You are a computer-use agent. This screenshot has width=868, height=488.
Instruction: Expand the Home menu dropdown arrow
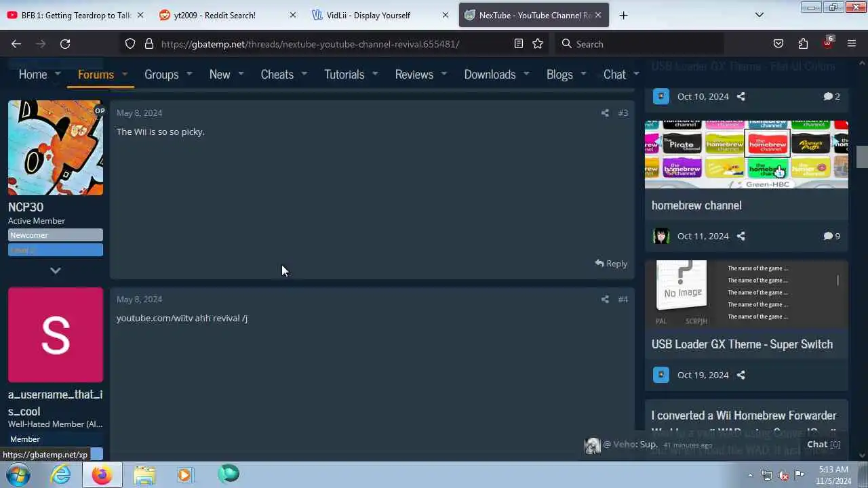[58, 74]
